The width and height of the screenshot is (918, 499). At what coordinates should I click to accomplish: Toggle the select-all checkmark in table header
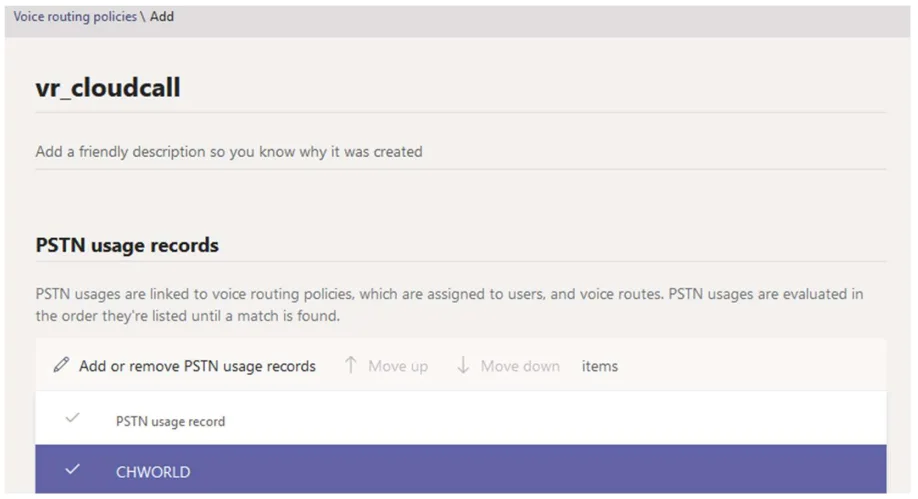72,420
